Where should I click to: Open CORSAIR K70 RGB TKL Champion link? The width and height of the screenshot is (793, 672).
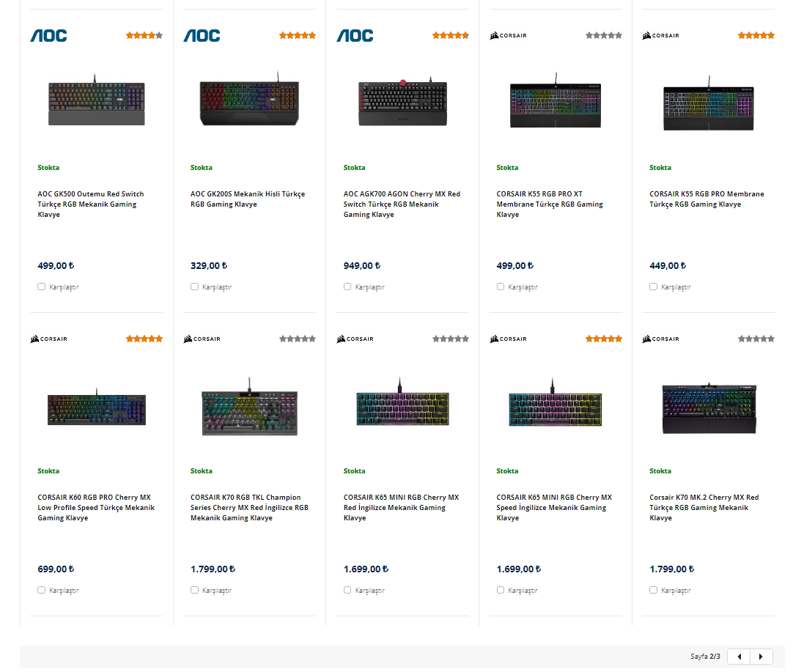click(x=249, y=508)
